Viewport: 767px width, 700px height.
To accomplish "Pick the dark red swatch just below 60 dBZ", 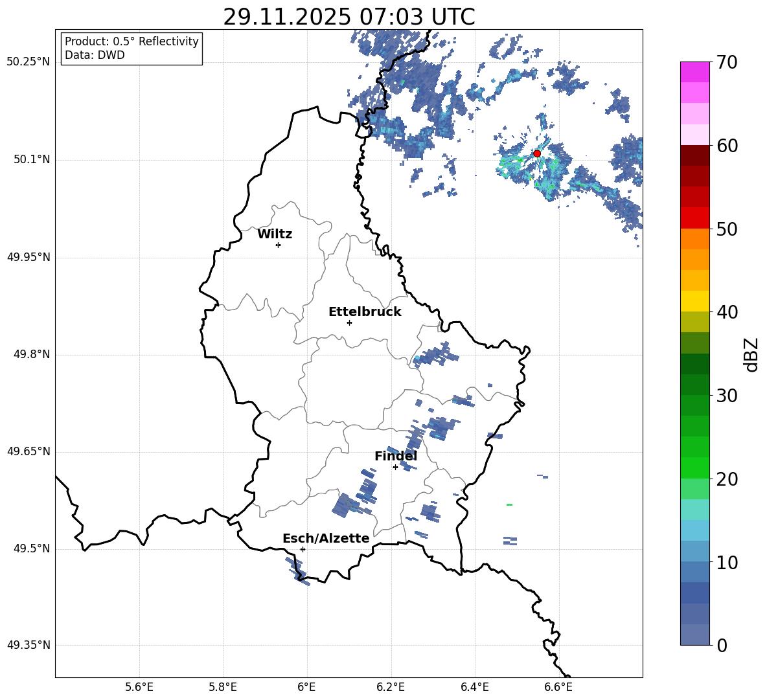I will [695, 155].
